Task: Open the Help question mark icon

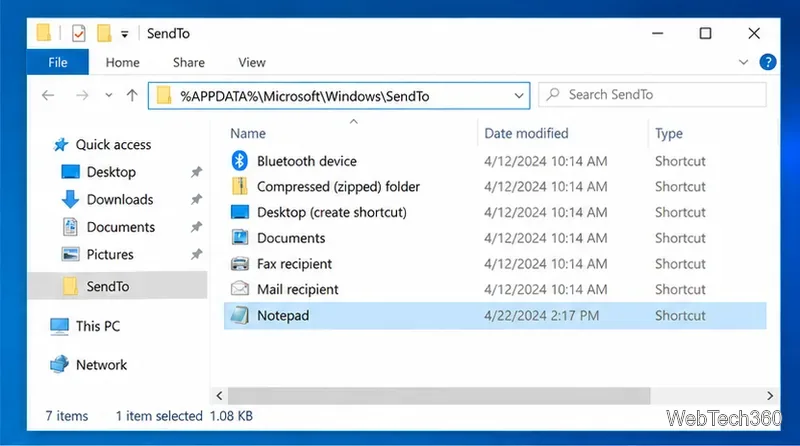Action: coord(768,62)
